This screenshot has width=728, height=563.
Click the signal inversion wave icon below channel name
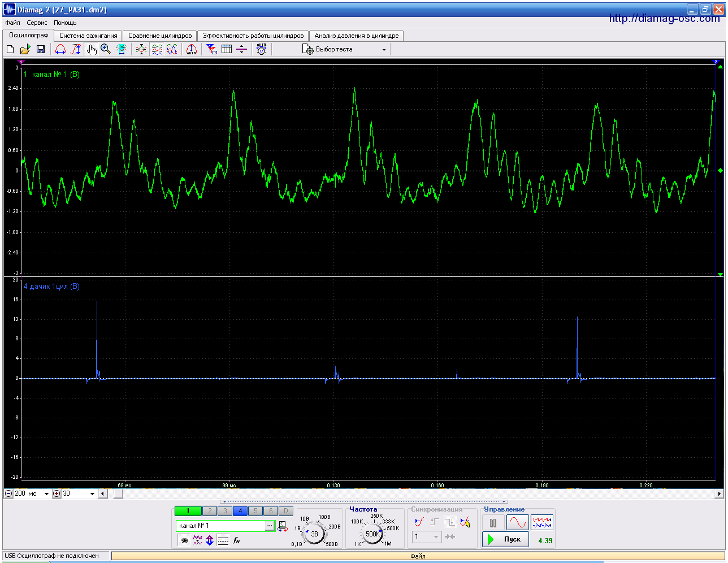click(197, 540)
